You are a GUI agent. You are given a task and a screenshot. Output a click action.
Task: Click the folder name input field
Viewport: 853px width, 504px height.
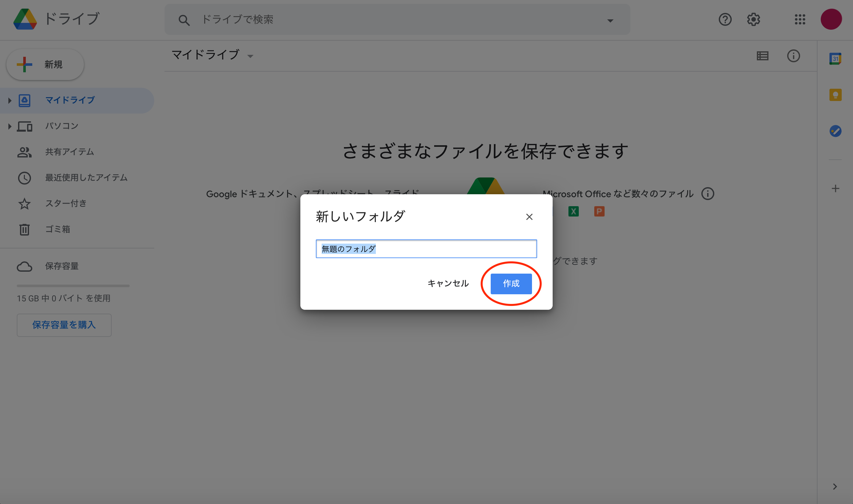point(426,249)
